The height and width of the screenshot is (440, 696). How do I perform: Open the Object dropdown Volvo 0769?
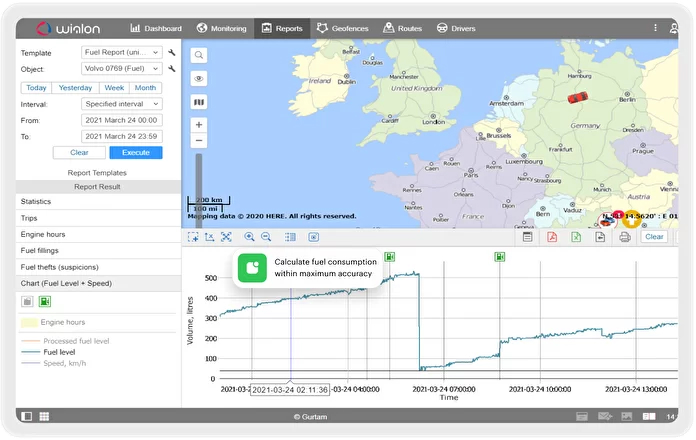click(x=121, y=69)
